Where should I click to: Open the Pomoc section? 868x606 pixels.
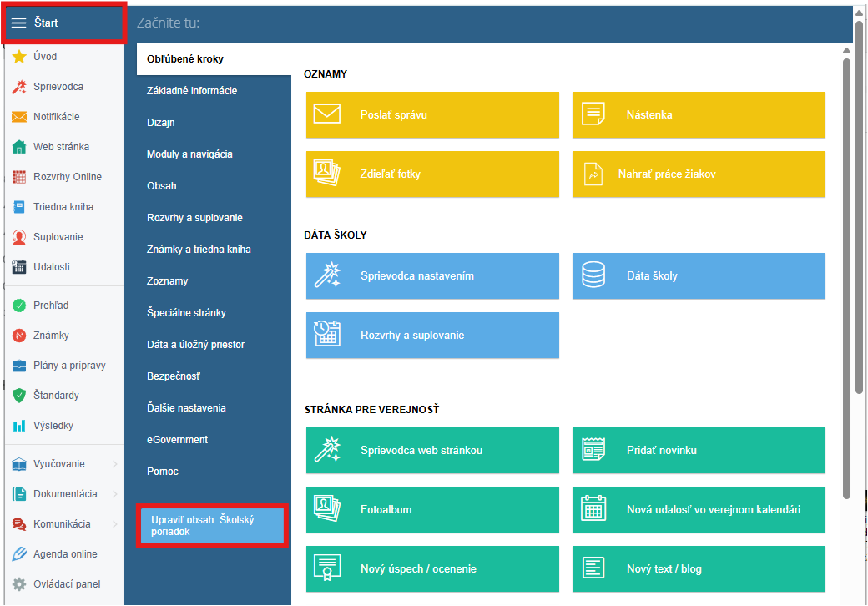pyautogui.click(x=214, y=472)
